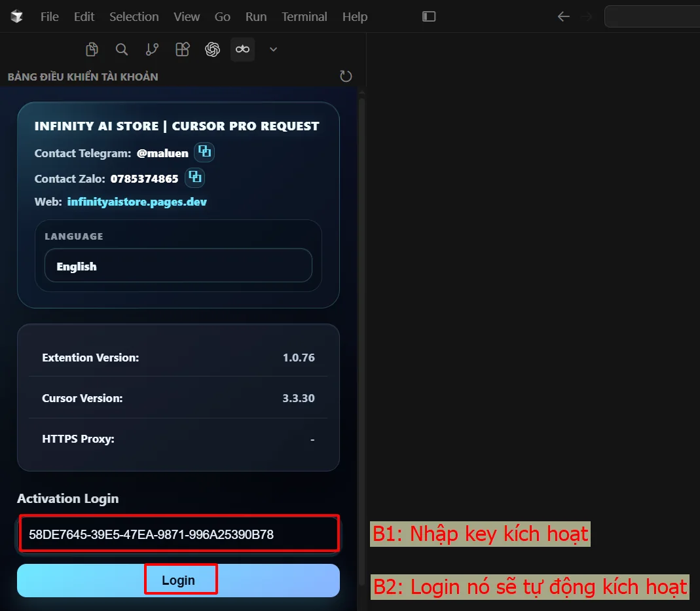700x611 pixels.
Task: Click the command center search box
Action: (652, 16)
